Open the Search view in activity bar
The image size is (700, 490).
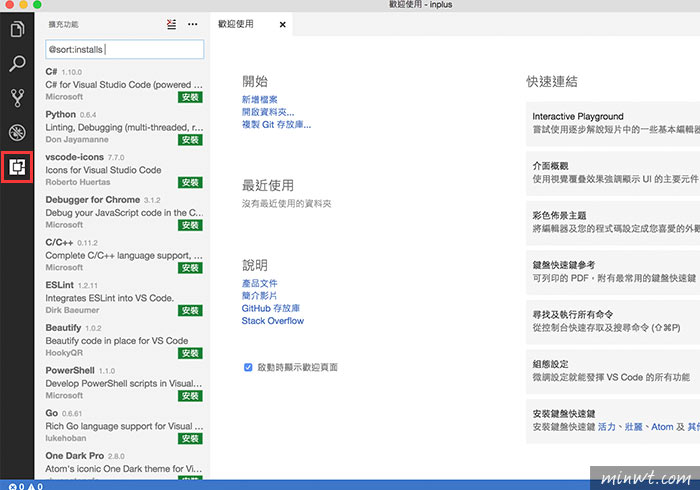(17, 63)
